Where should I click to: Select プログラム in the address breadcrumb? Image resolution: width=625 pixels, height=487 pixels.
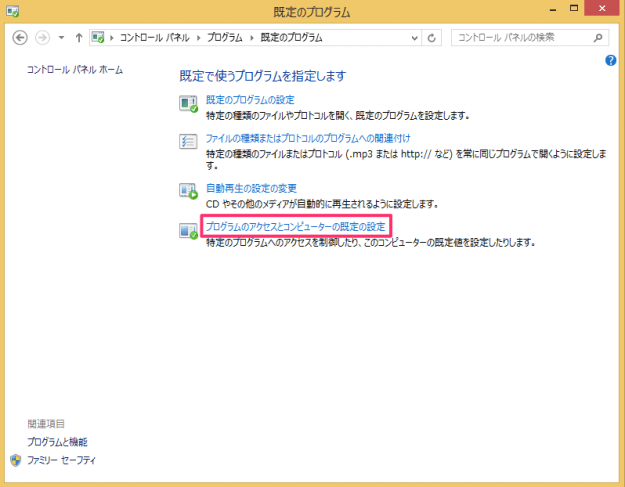(224, 38)
